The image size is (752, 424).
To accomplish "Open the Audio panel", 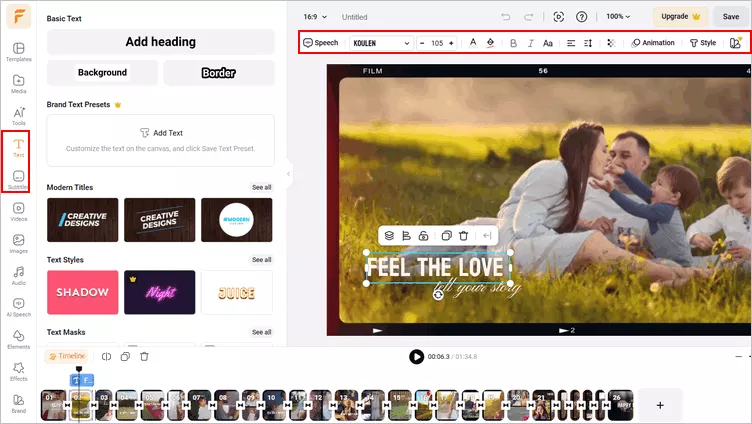I will [x=19, y=276].
